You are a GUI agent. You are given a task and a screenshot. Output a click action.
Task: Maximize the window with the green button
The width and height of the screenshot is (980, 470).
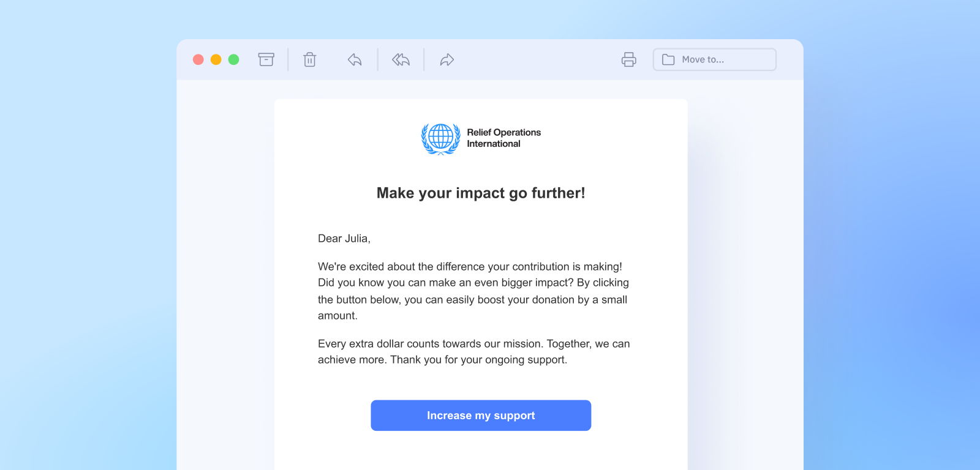(x=234, y=59)
